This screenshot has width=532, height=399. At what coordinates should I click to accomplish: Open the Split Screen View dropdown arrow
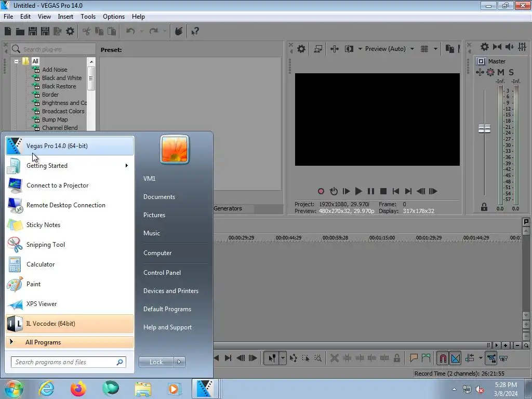(360, 49)
